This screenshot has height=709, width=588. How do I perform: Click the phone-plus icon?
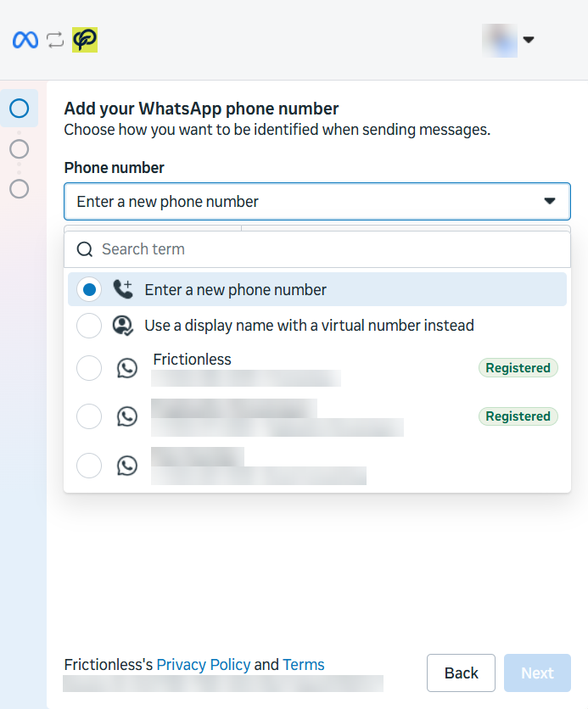pyautogui.click(x=123, y=289)
